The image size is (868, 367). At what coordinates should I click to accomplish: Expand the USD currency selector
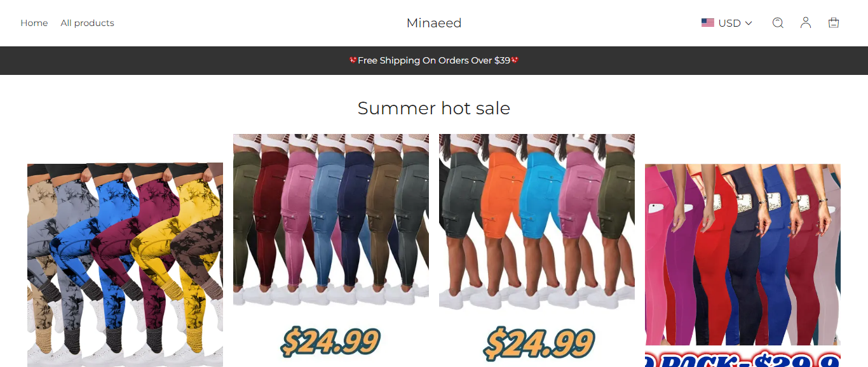click(727, 23)
